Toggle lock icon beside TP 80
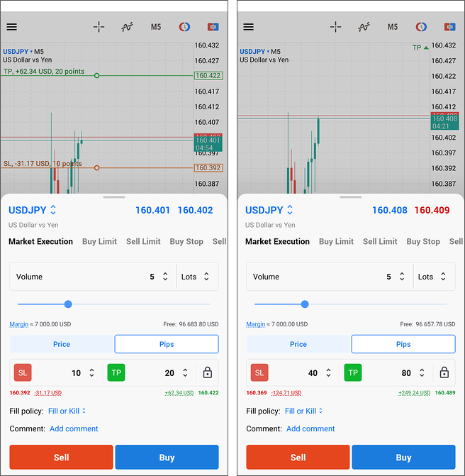 click(x=444, y=372)
